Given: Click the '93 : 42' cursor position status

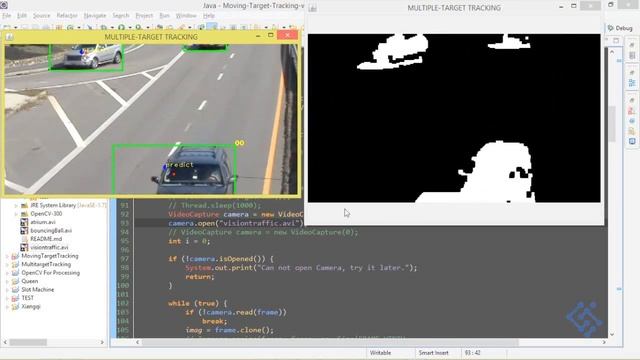Looking at the screenshot, I should 472,353.
